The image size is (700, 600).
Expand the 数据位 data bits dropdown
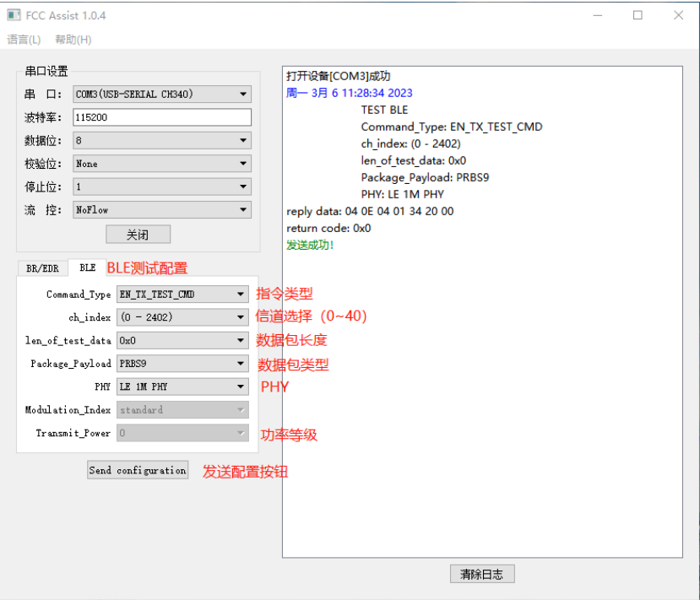pyautogui.click(x=162, y=141)
